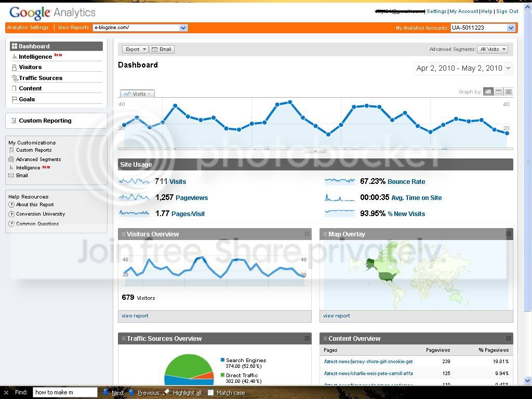Click Previous in the Find bar

pyautogui.click(x=144, y=393)
